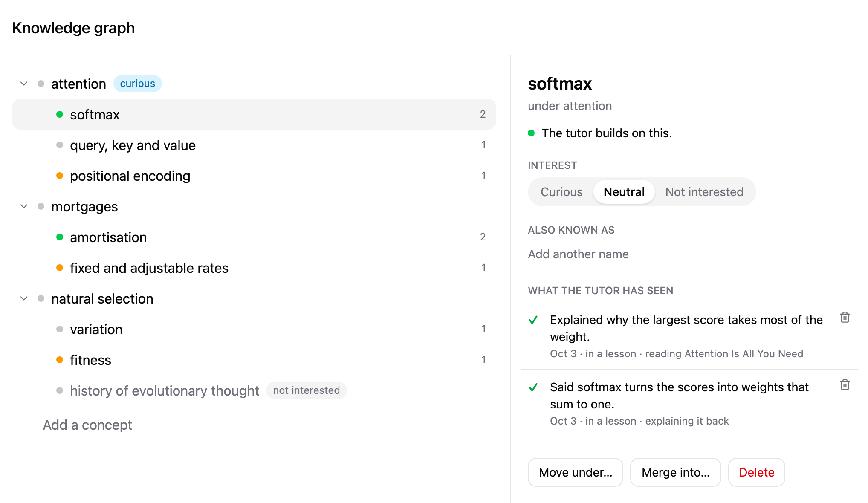Screen dimensions: 868x503
Task: Add a concept to the graph
Action: coord(87,425)
